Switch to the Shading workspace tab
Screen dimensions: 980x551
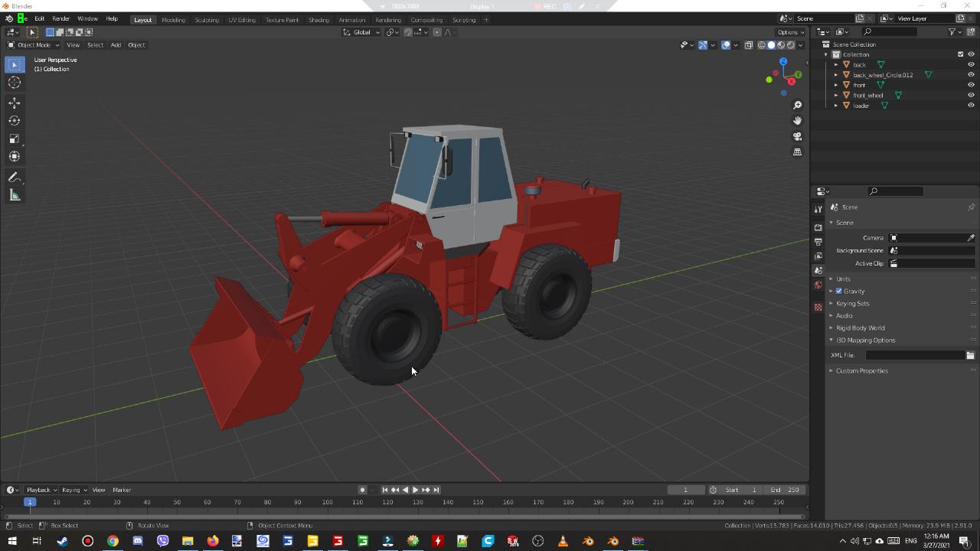click(x=318, y=20)
